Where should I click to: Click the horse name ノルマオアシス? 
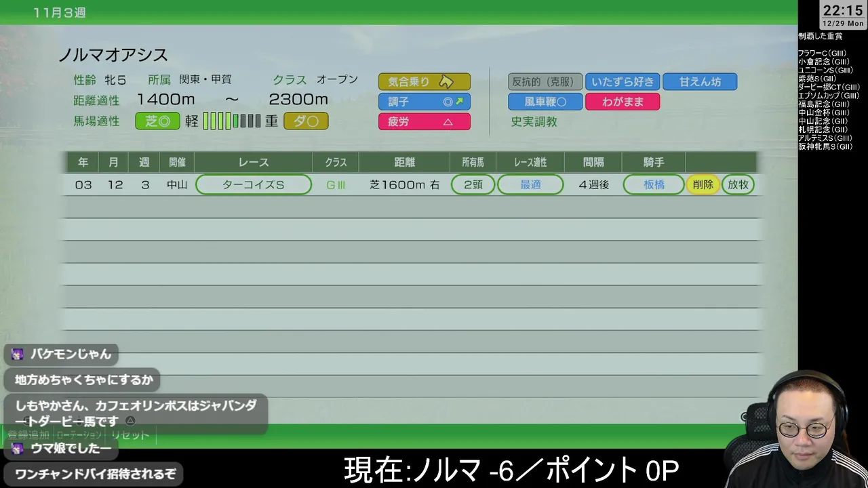(113, 55)
